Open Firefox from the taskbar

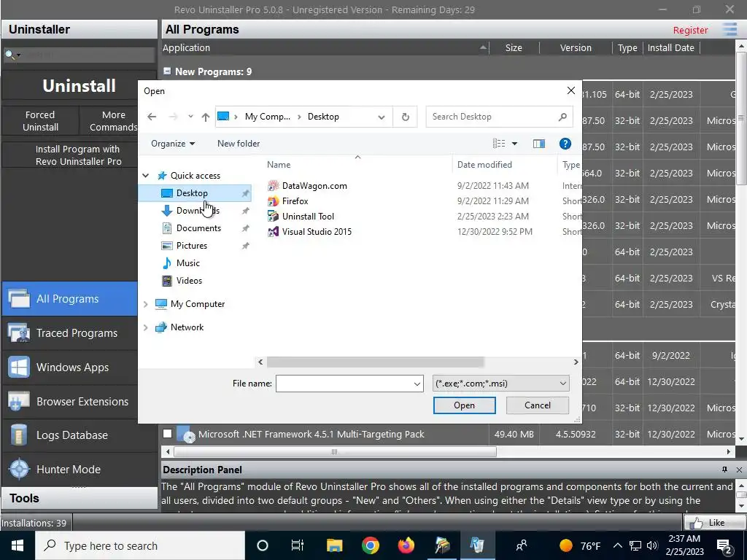406,545
